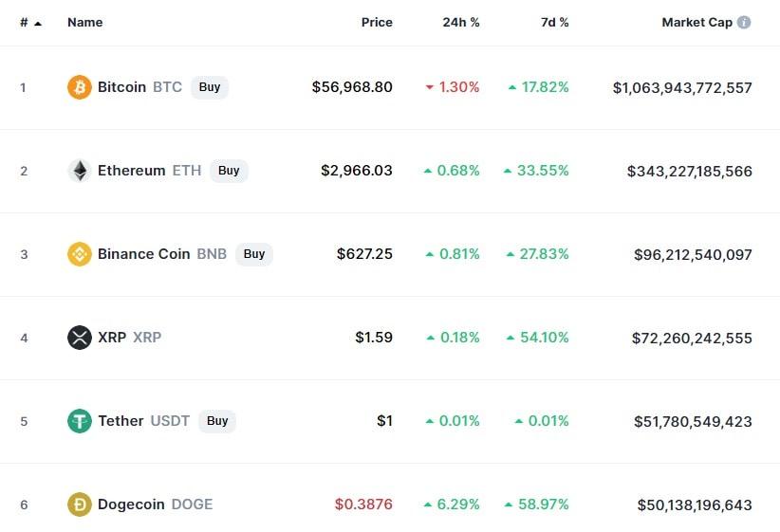Sort by rank number column arrow
The image size is (780, 532).
point(38,23)
